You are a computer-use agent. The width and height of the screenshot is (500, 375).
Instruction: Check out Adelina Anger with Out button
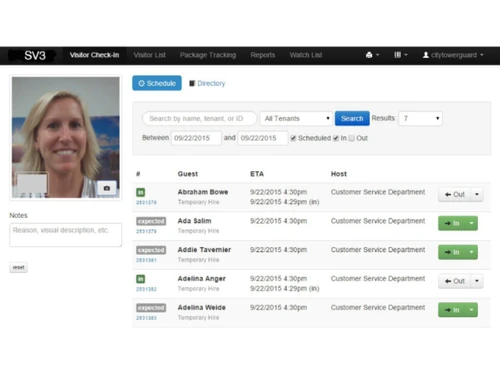click(455, 281)
